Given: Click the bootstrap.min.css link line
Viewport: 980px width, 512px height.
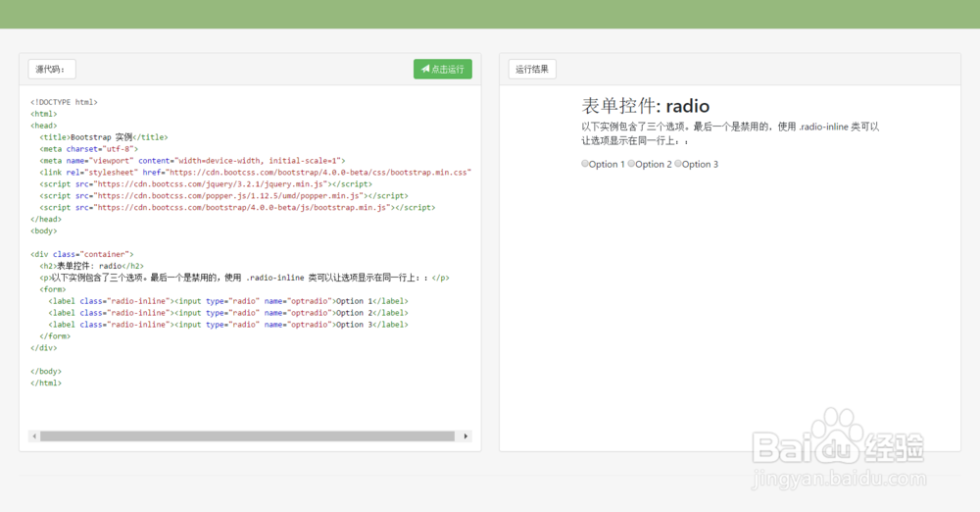Looking at the screenshot, I should point(255,172).
